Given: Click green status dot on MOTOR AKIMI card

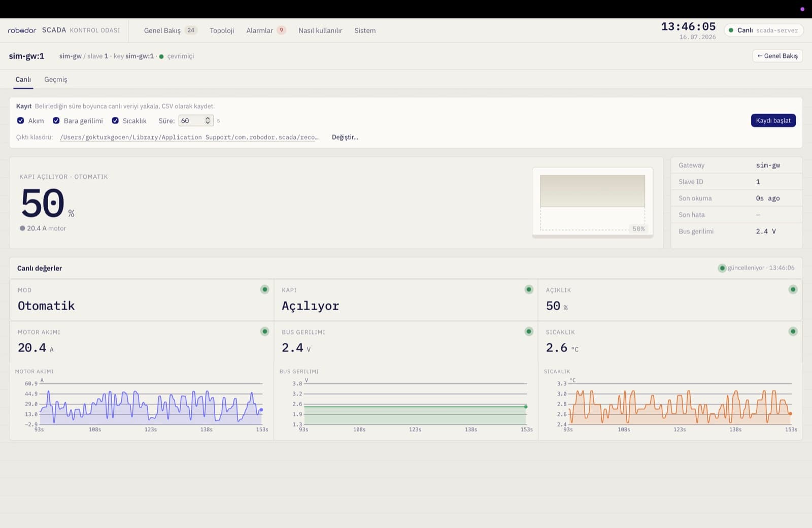Looking at the screenshot, I should pyautogui.click(x=264, y=332).
